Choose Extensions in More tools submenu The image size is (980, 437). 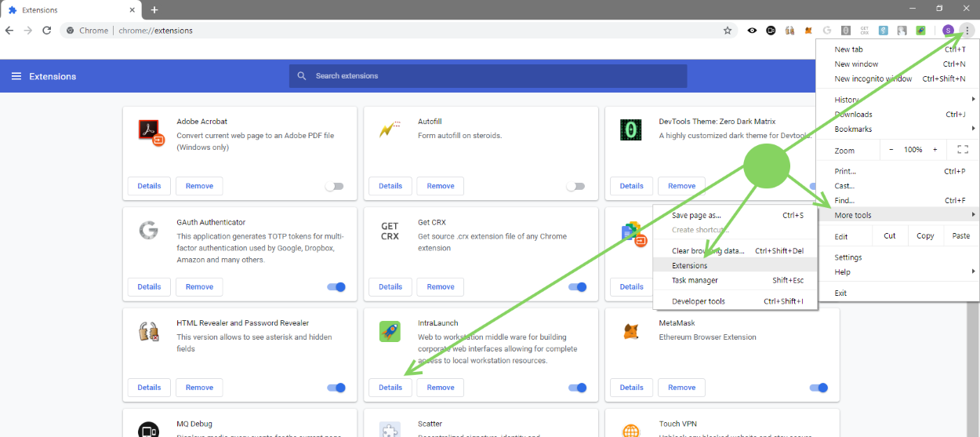[735, 266]
